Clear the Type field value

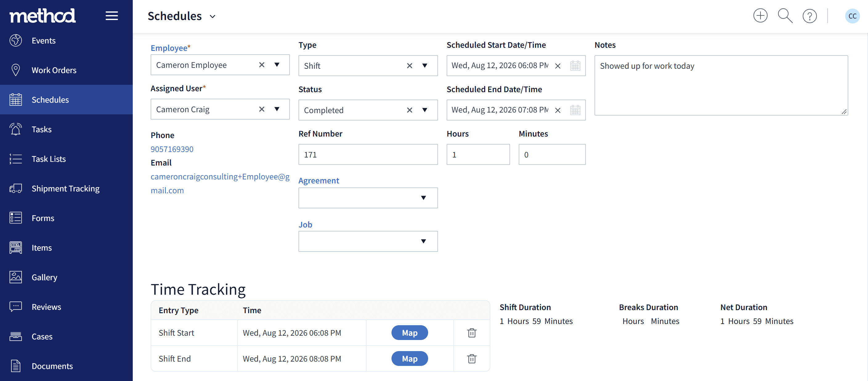409,66
